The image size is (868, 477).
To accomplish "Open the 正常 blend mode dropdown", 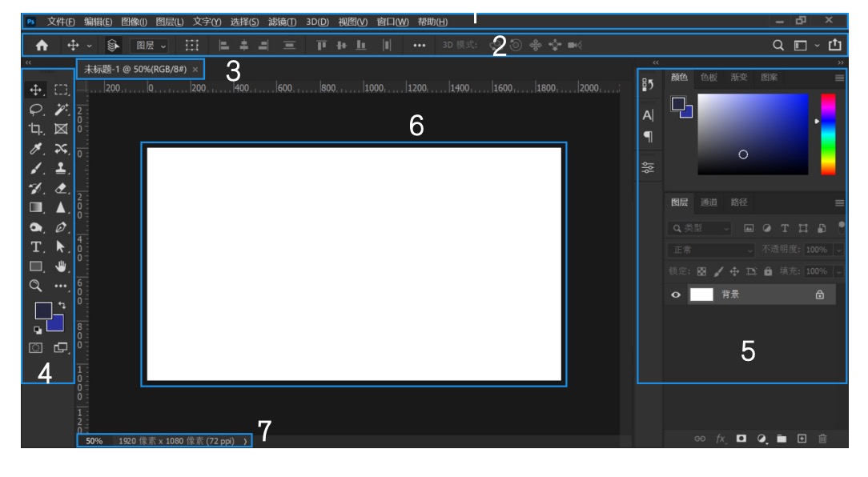I will click(x=710, y=250).
